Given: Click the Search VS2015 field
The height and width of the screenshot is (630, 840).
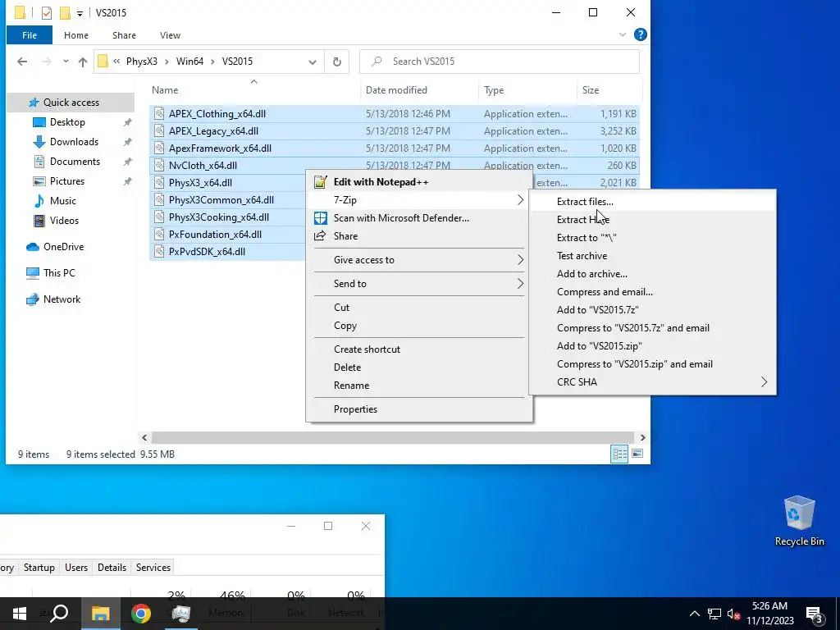Looking at the screenshot, I should [500, 62].
